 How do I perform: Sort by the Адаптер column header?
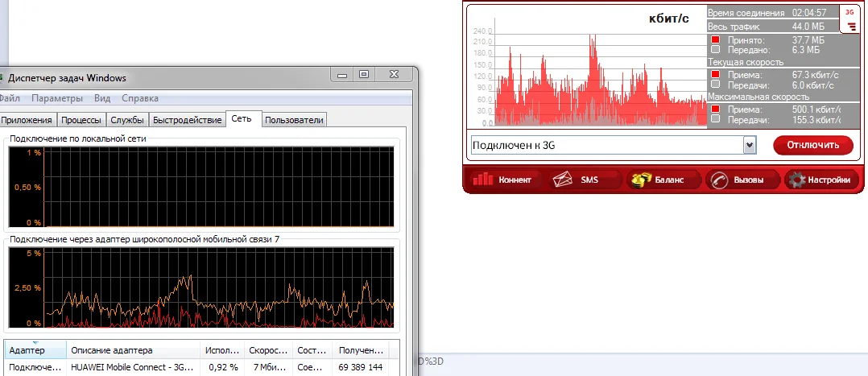35,350
